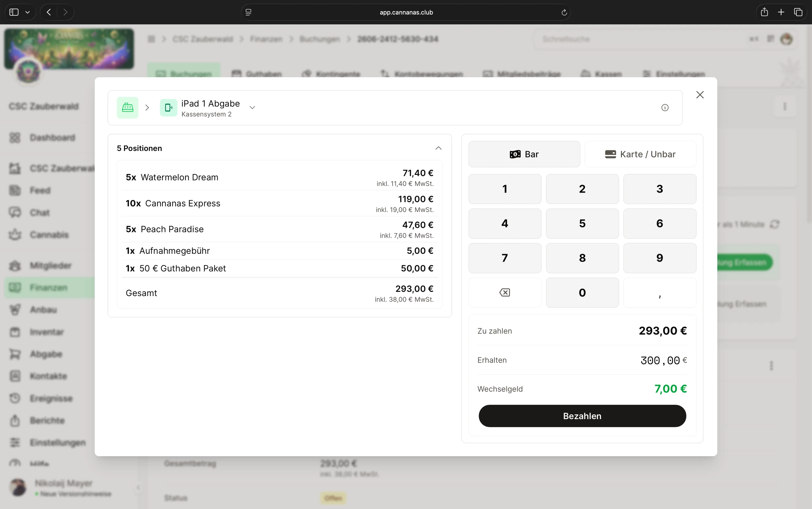Screen dimensions: 812x509
Task: Open the Safari share icon
Action: (x=764, y=12)
